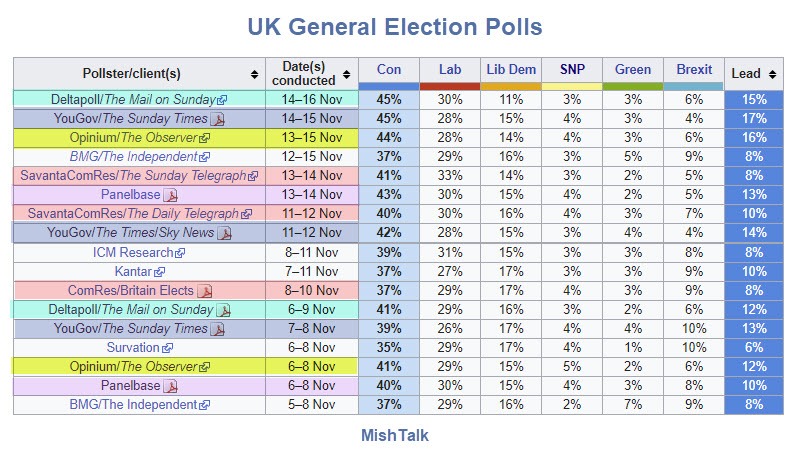Click the Lib Dem column header link
Screen dimensions: 793x456
[x=510, y=70]
